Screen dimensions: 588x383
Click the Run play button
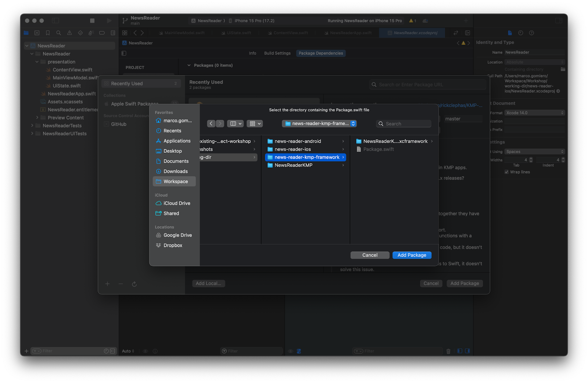109,21
